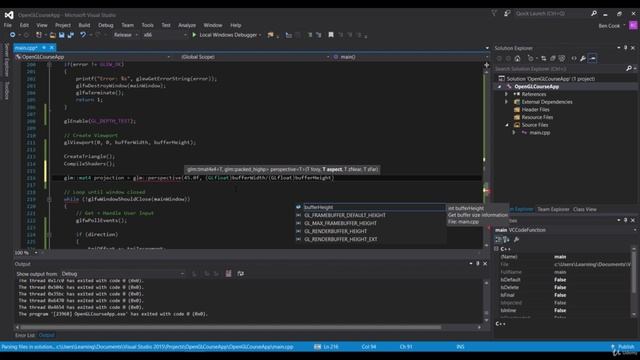Click the Sync with Active Document icon
Viewport: 640px width, 360px height.
pos(543,58)
